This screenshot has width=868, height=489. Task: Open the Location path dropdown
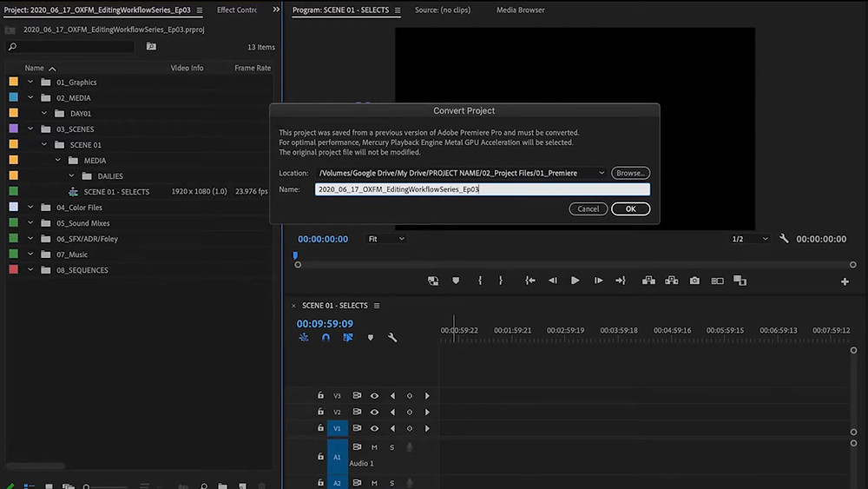[602, 173]
